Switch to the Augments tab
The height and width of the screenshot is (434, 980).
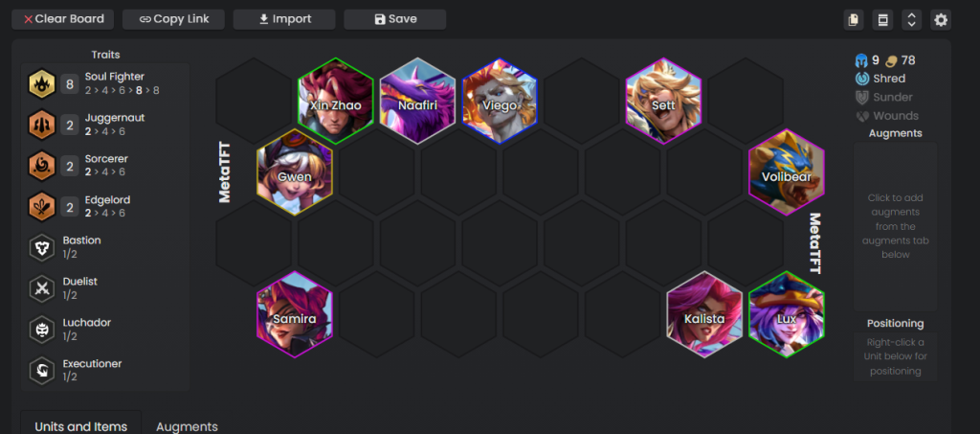coord(187,426)
